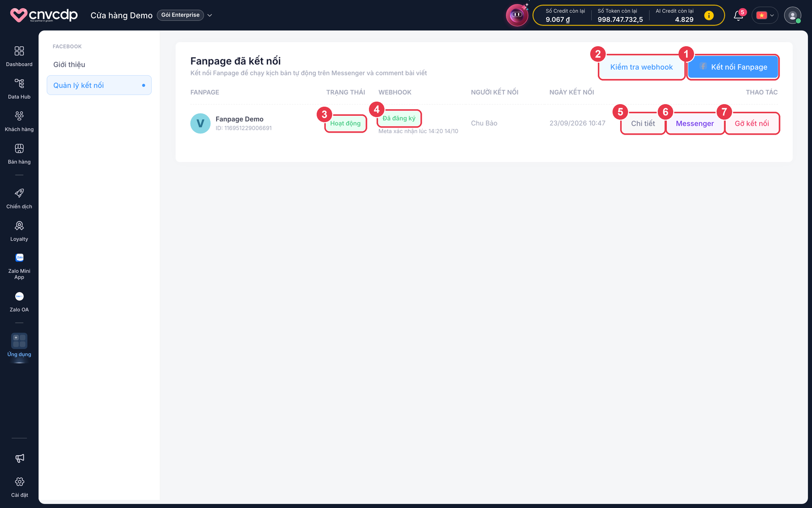Open Chiến dịch rocket icon

point(19,193)
